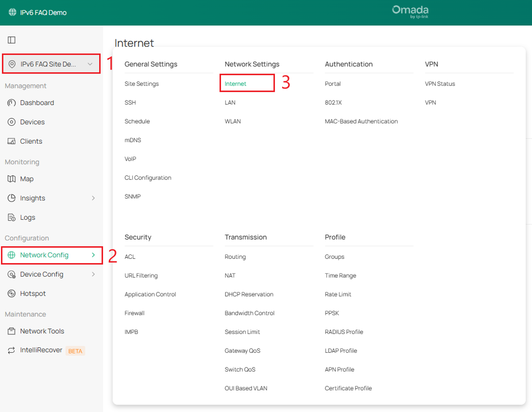This screenshot has width=532, height=412.
Task: Open SNMP settings
Action: pyautogui.click(x=133, y=196)
